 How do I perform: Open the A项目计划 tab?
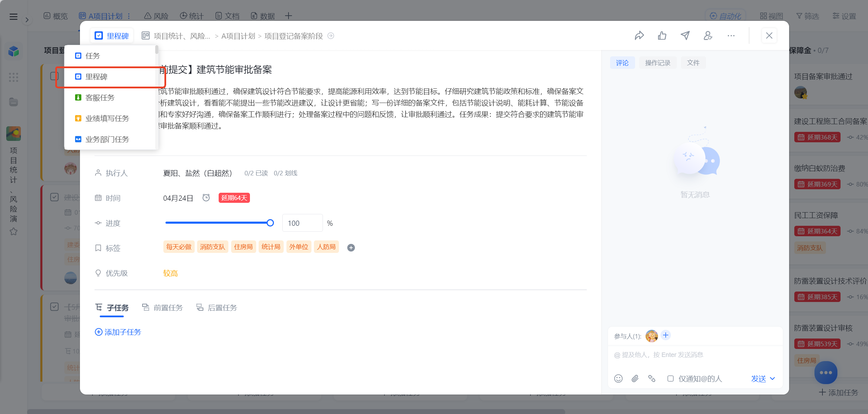tap(101, 16)
